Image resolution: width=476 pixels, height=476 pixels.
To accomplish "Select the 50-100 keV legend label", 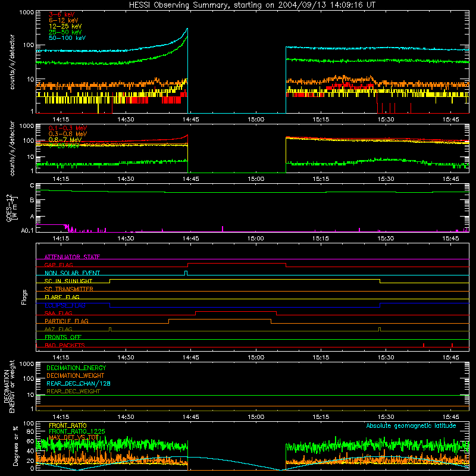I will coord(67,38).
